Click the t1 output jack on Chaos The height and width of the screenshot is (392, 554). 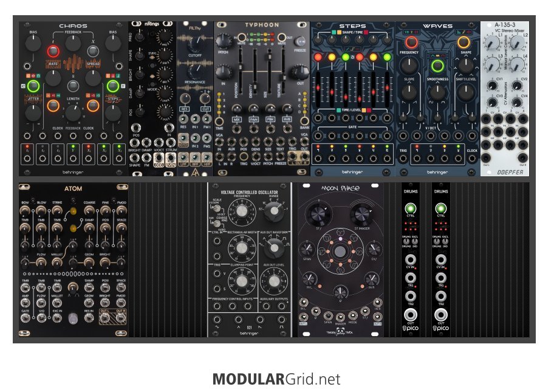click(27, 158)
